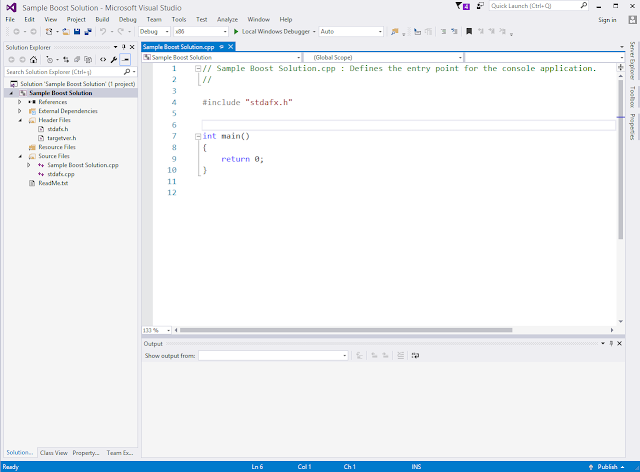Toggle a bookmark with the bookmark icon
Viewport: 640px width, 472px height.
click(x=469, y=31)
